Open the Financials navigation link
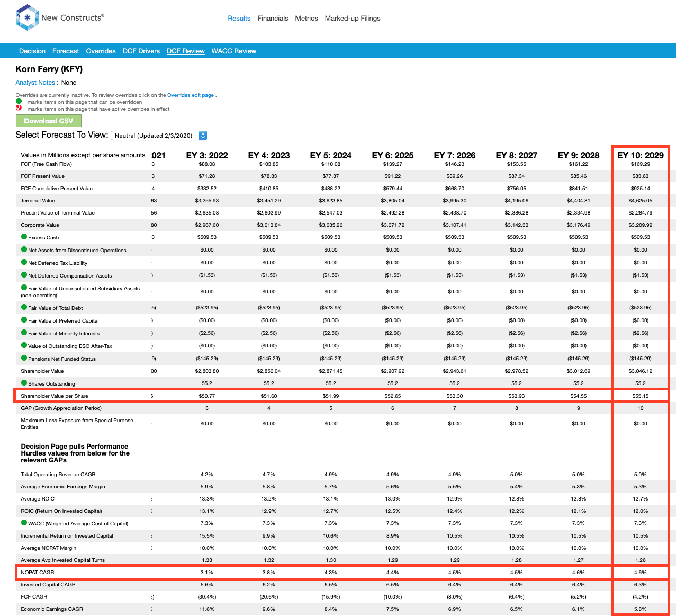Image resolution: width=676 pixels, height=616 pixels. pos(273,18)
